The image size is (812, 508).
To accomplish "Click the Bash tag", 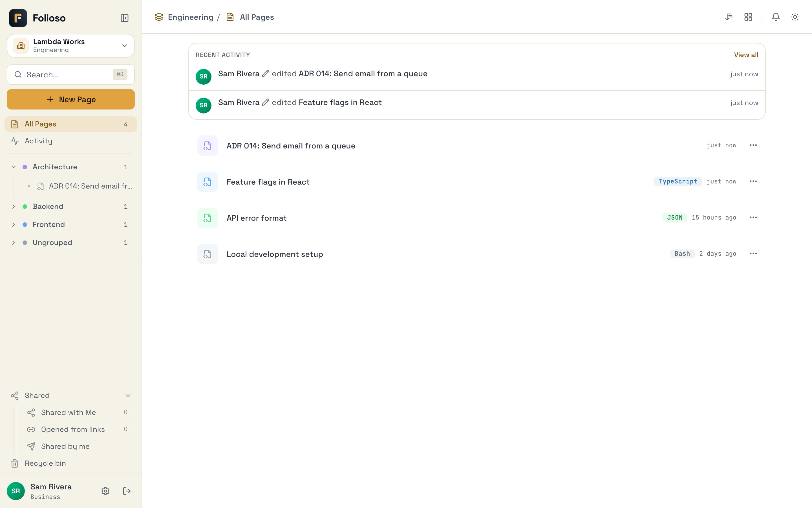I will point(682,254).
